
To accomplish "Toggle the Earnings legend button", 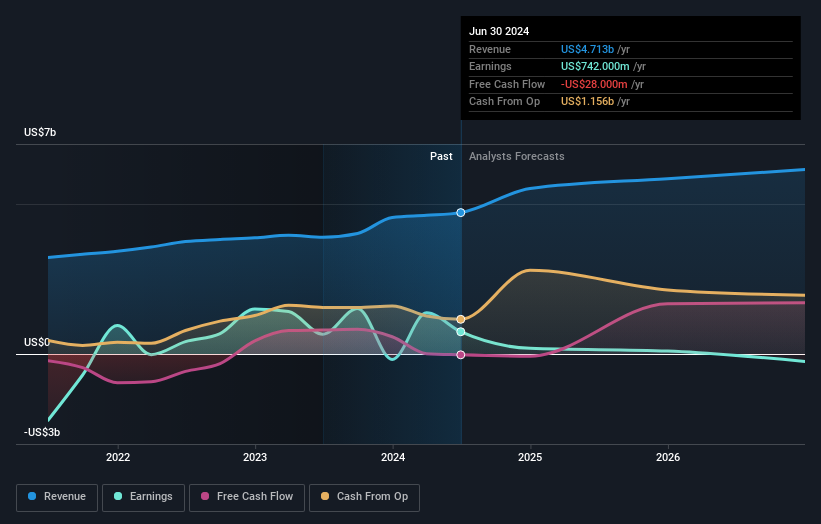I will 143,497.
